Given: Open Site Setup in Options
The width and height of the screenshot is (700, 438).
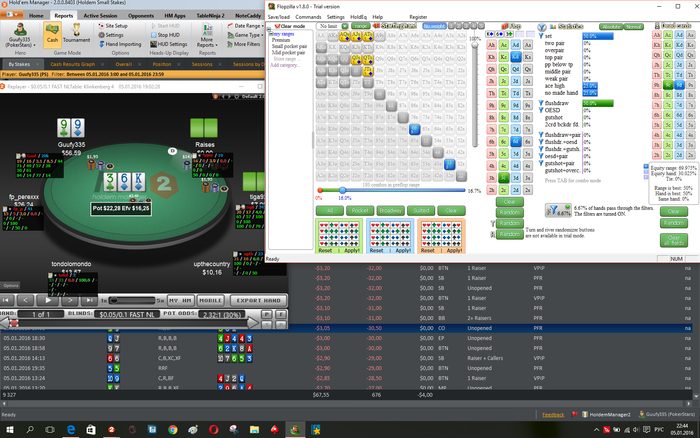Looking at the screenshot, I should 113,26.
